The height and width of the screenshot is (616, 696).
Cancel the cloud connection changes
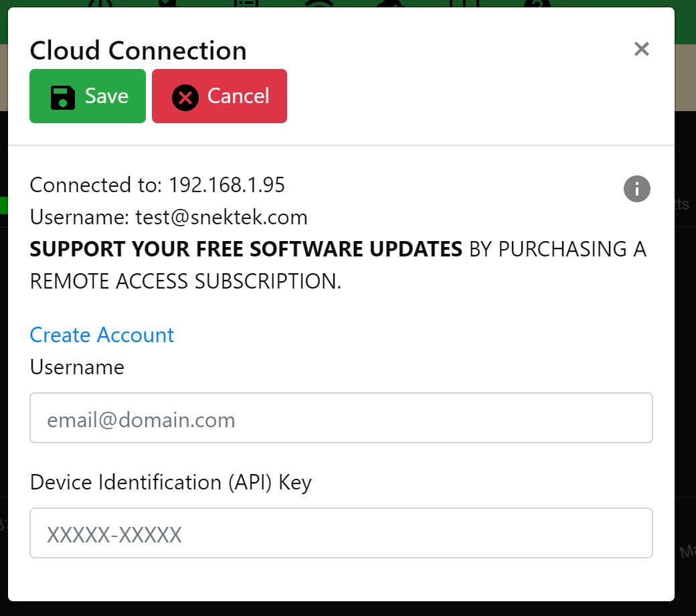pos(220,96)
